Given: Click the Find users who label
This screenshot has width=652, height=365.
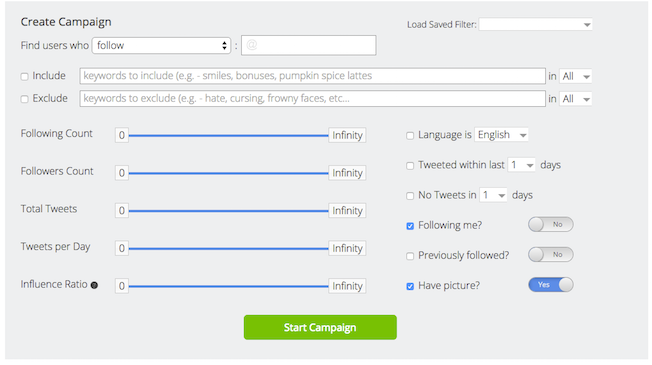Looking at the screenshot, I should click(55, 45).
